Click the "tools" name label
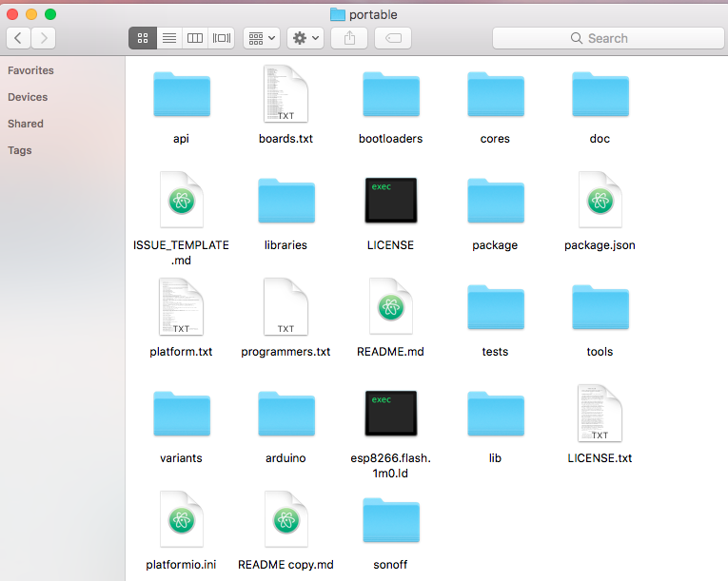Screen dimensions: 728x581 tap(600, 352)
